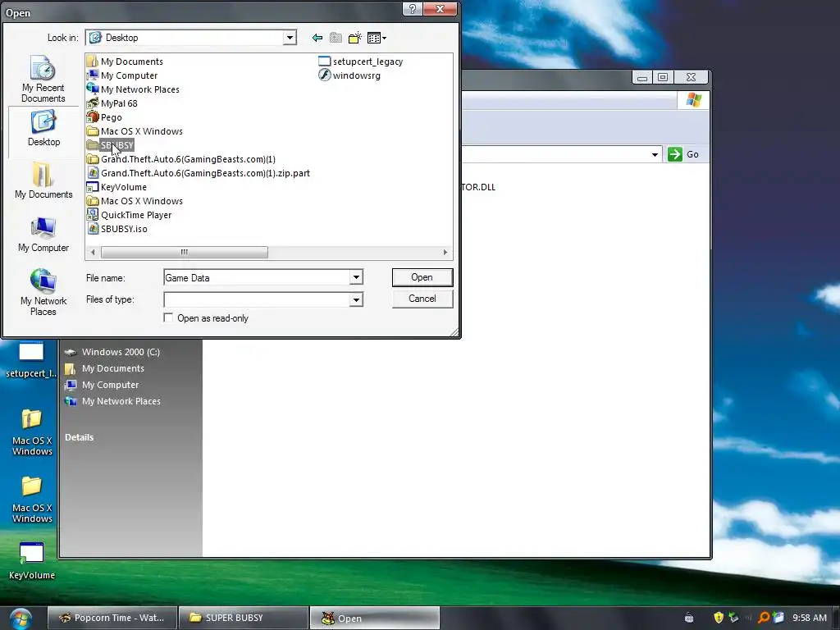Click the orange magnifier tray icon
The height and width of the screenshot is (630, 840).
pyautogui.click(x=764, y=618)
